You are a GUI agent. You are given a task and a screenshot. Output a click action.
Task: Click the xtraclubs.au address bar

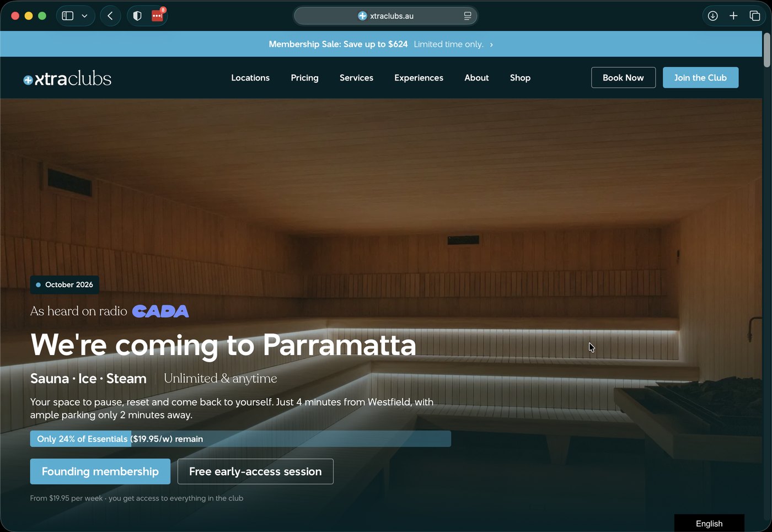[385, 16]
